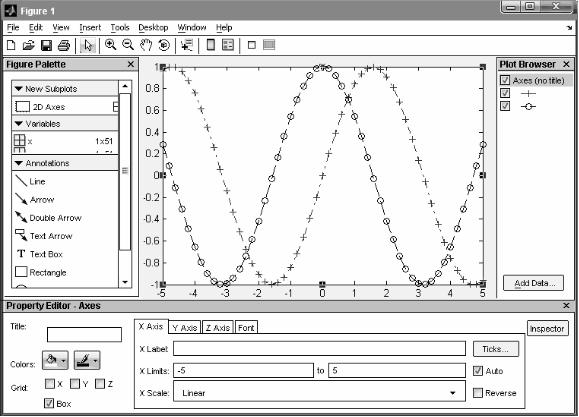
Task: Toggle the plus-marker line visibility checkbox
Action: click(505, 93)
